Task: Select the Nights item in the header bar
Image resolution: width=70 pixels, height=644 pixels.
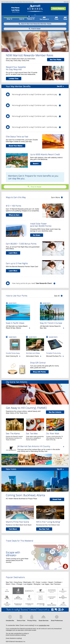Action: tap(65, 18)
